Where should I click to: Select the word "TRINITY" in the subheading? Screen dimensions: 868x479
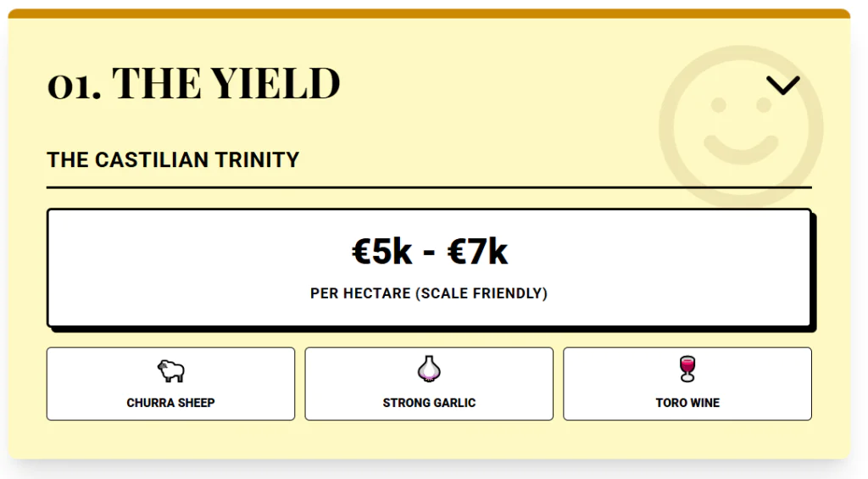pyautogui.click(x=261, y=160)
